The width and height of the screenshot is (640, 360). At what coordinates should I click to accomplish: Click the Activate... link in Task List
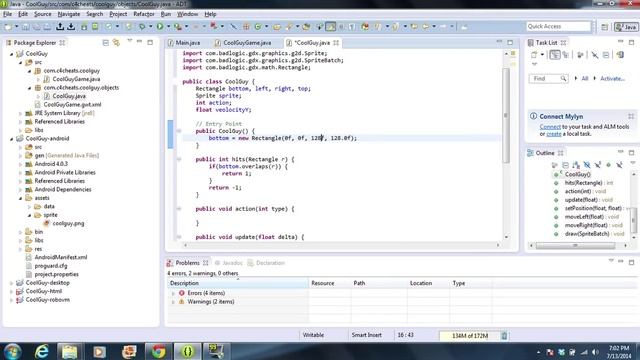pos(612,78)
